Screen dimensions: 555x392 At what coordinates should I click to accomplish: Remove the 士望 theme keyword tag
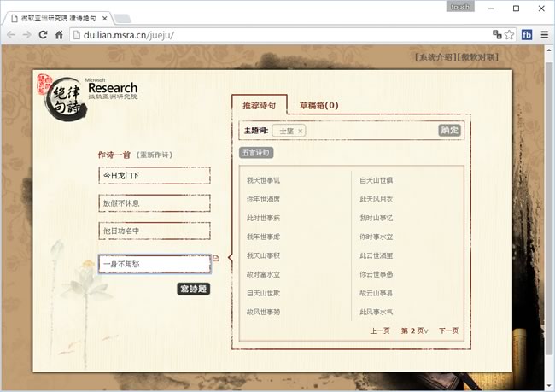point(300,131)
